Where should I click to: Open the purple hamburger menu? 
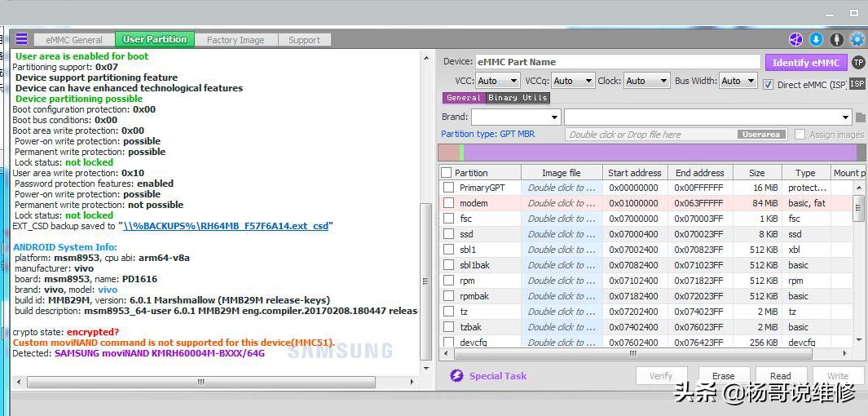21,39
